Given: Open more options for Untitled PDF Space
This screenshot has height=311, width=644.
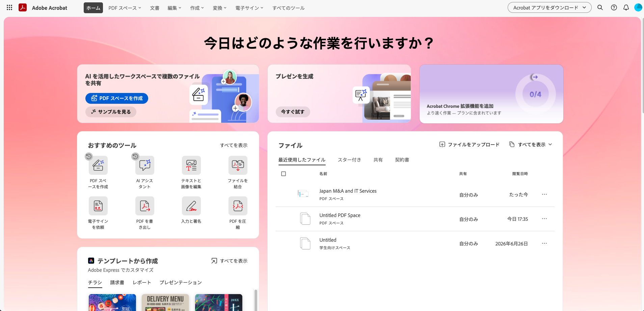Looking at the screenshot, I should click(544, 219).
